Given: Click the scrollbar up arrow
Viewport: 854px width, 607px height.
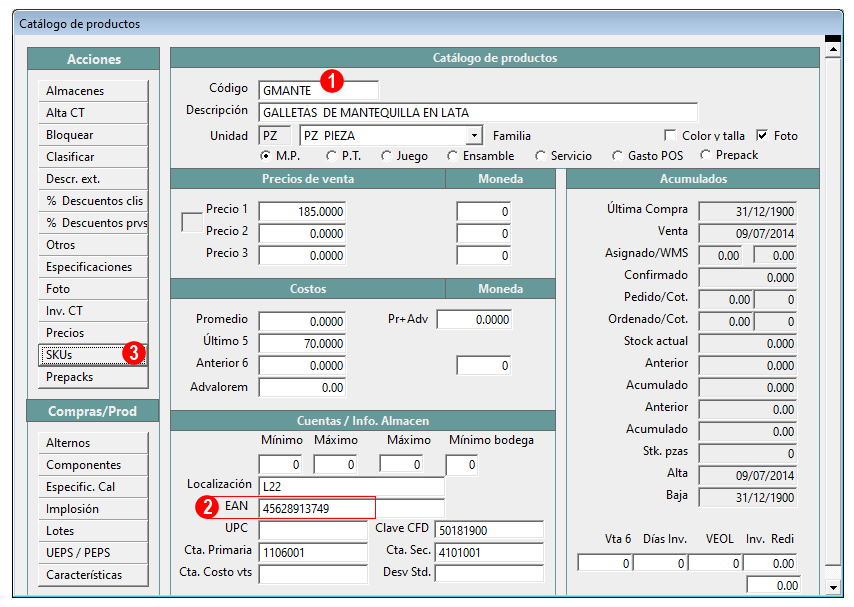Looking at the screenshot, I should [833, 49].
